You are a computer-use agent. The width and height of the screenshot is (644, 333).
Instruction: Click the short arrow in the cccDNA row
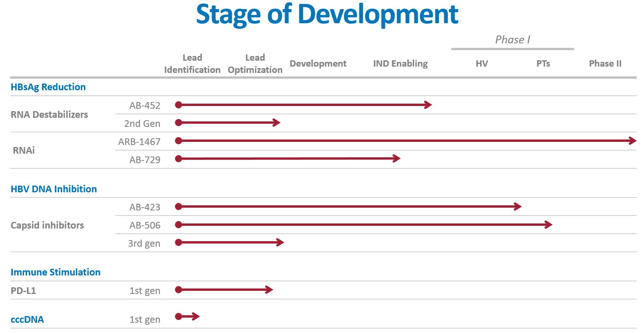click(x=188, y=316)
